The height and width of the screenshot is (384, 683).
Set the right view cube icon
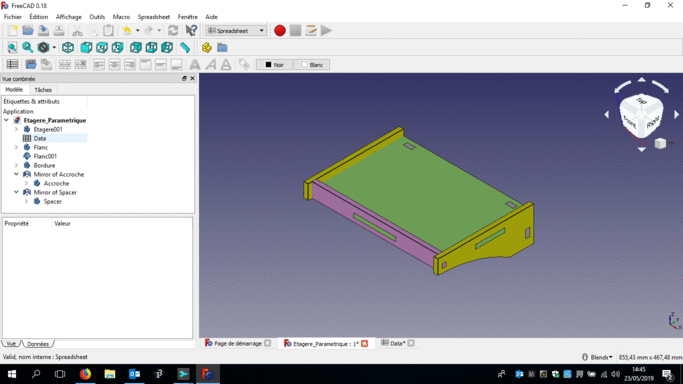[118, 47]
